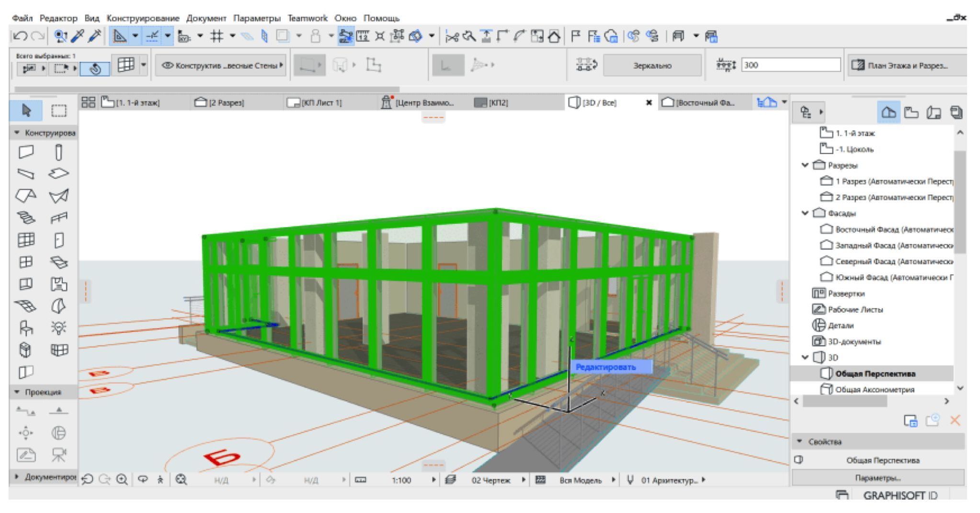Collapse the Разрезы tree group
The width and height of the screenshot is (980, 513).
(805, 165)
